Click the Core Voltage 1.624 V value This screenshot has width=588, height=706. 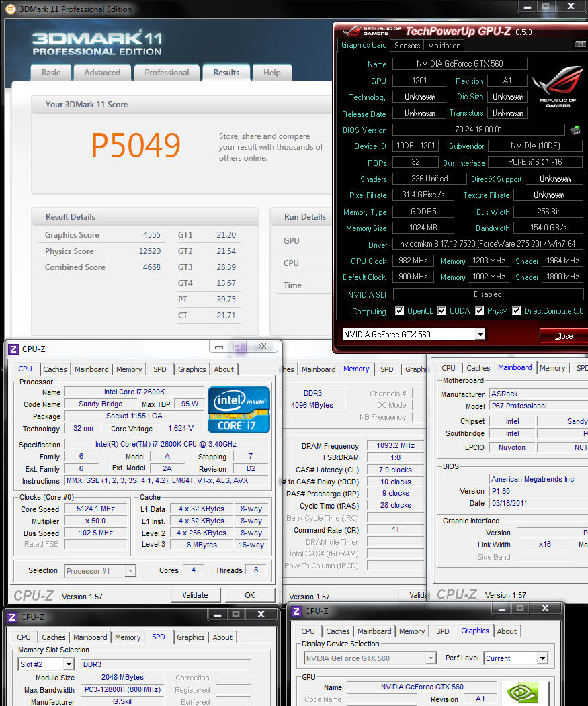pos(181,428)
